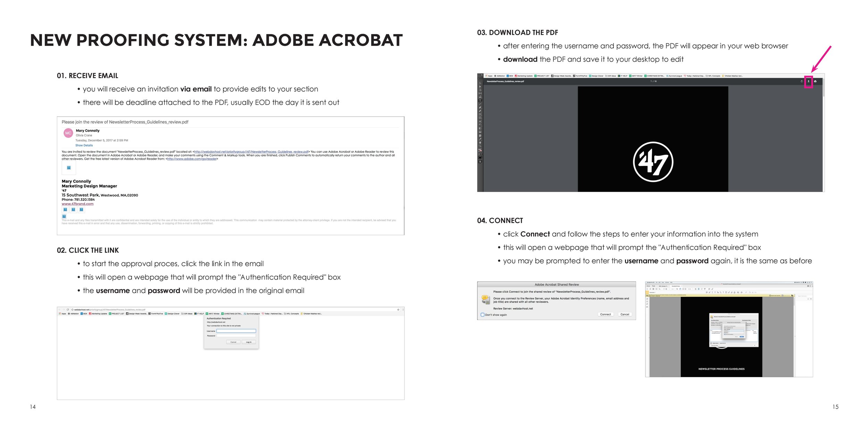Screen dimensions: 868x434
Task: Click recipient name Olivia Crane in the email
Action: pyautogui.click(x=84, y=135)
